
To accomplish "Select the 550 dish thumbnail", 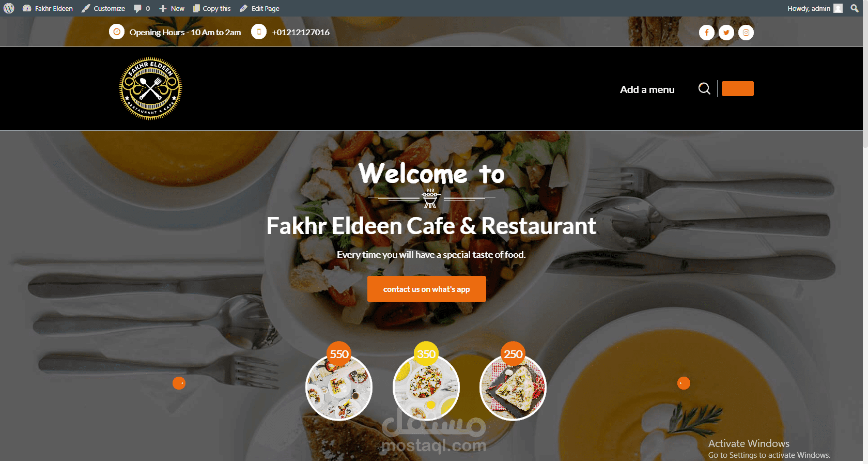I will tap(339, 386).
